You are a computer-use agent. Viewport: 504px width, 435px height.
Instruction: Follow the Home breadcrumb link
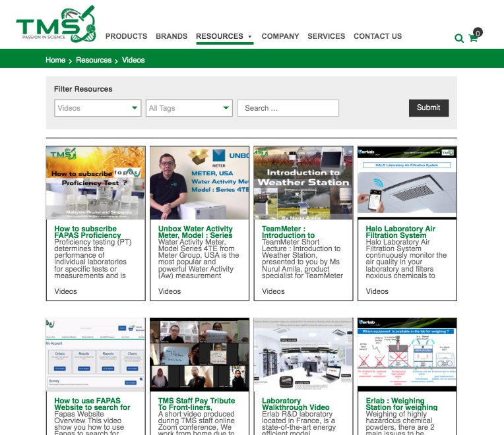coord(55,60)
